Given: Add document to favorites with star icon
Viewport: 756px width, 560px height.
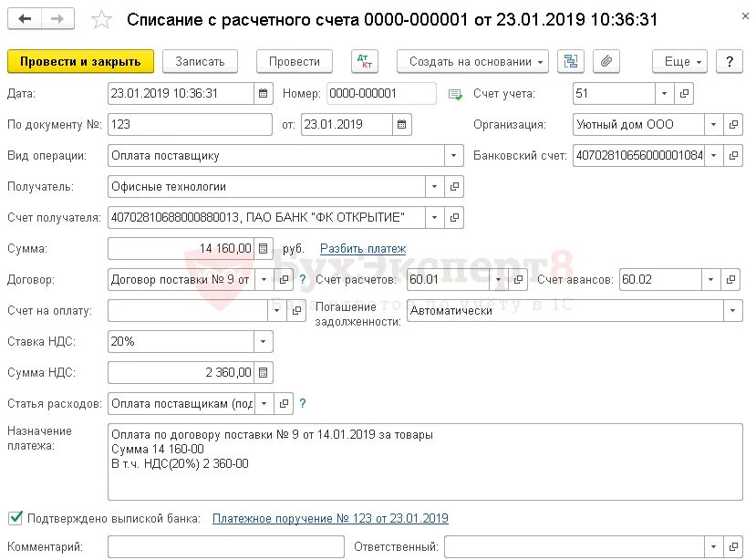Looking at the screenshot, I should point(101,20).
